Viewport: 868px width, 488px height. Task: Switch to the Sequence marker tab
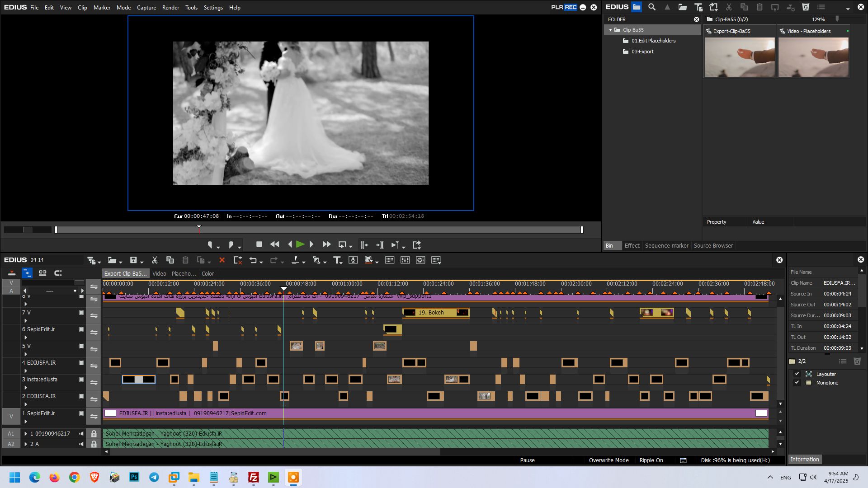[666, 246]
